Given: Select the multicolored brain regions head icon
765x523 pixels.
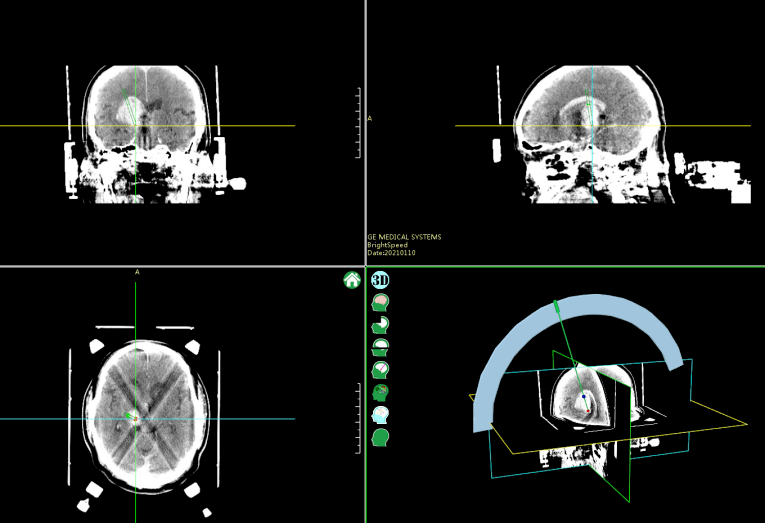Looking at the screenshot, I should [380, 392].
